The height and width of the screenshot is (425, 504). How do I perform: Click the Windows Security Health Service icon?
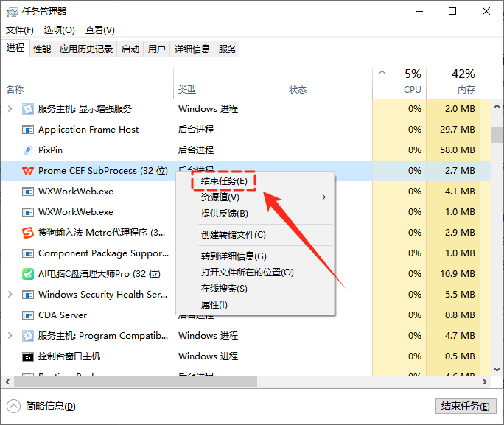click(28, 295)
